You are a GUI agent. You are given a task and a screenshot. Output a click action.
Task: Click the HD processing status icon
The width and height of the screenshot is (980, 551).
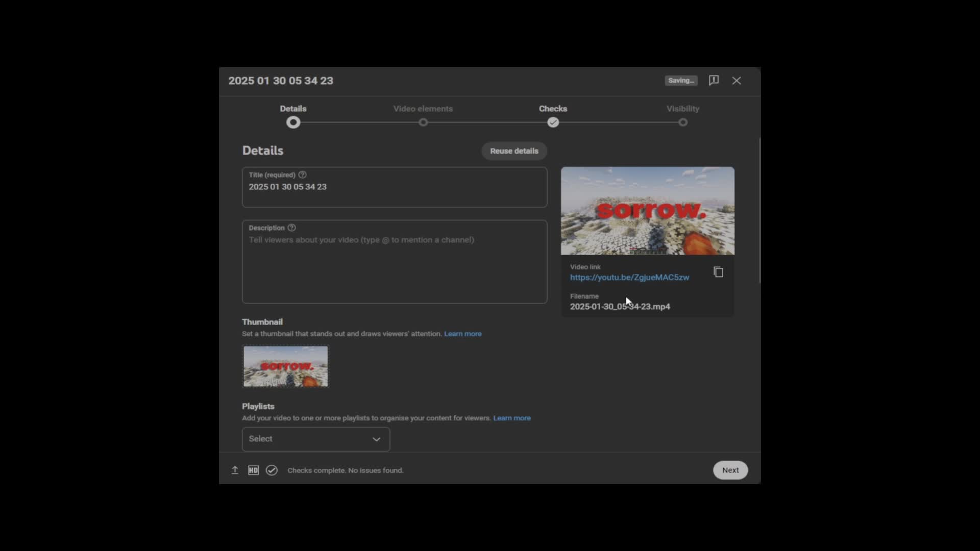(253, 470)
